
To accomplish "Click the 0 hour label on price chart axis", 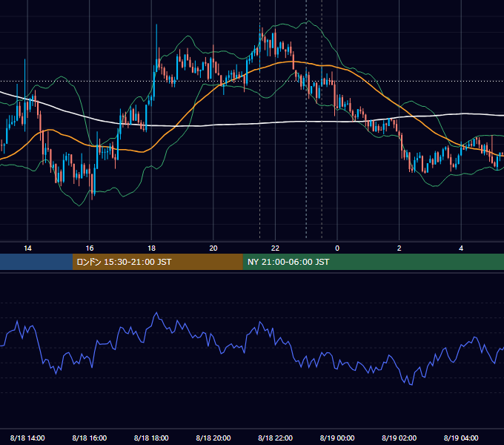I will click(x=337, y=248).
